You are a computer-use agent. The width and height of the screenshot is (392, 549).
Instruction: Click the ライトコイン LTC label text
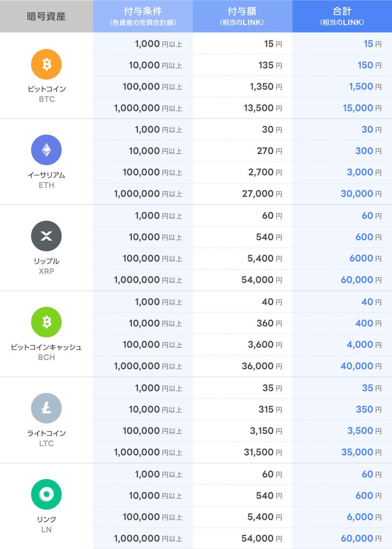coord(46,438)
